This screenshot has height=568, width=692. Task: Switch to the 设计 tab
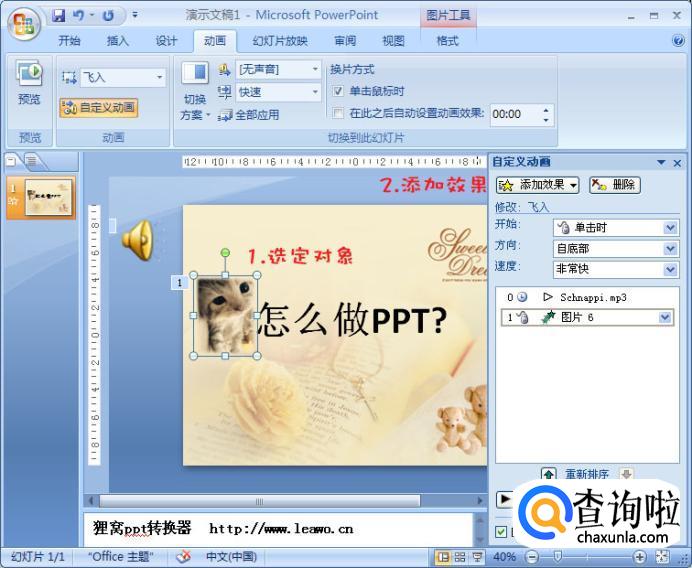coord(166,41)
